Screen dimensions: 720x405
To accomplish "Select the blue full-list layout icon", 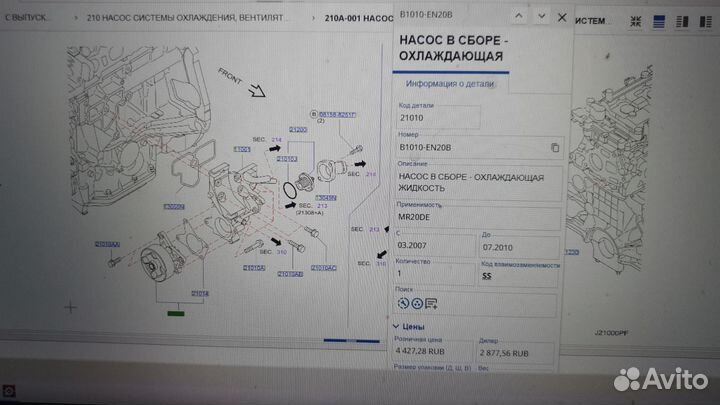I will tap(659, 21).
